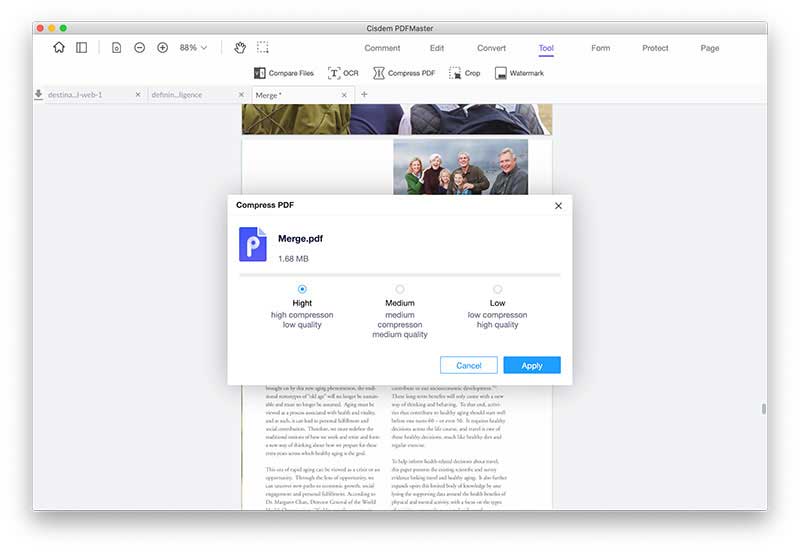Click Apply to compress the PDF

[x=532, y=365]
